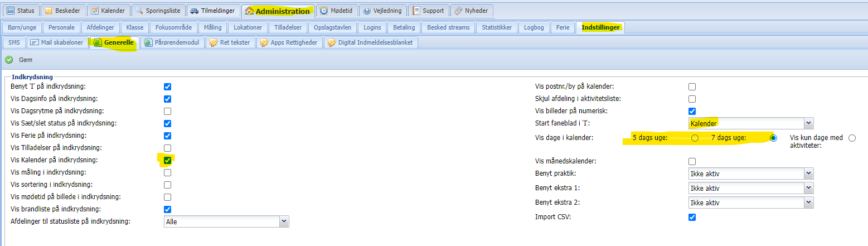
Task: Open the Benyt ekstra 2 dropdown
Action: point(751,203)
